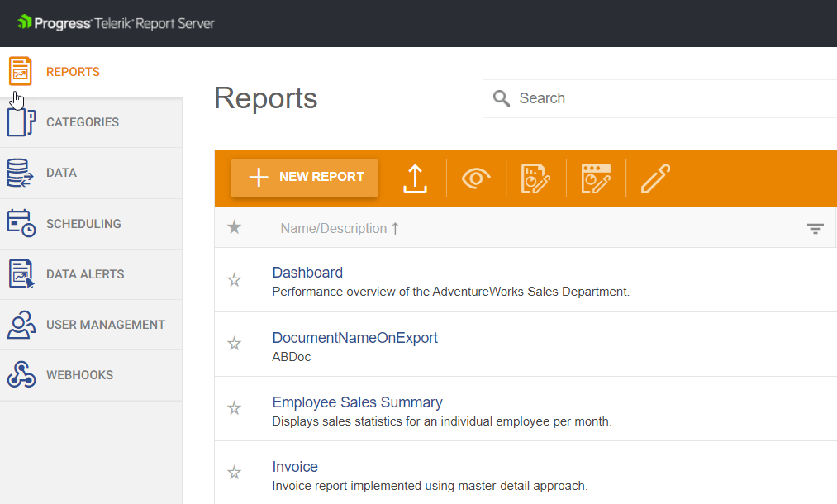This screenshot has height=504, width=837.
Task: Toggle favorite star for Invoice report
Action: [235, 473]
